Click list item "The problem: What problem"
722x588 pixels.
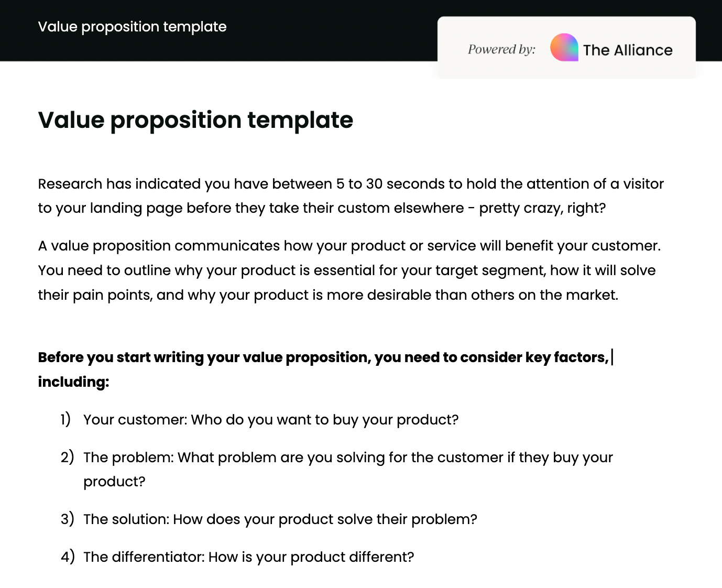(347, 458)
